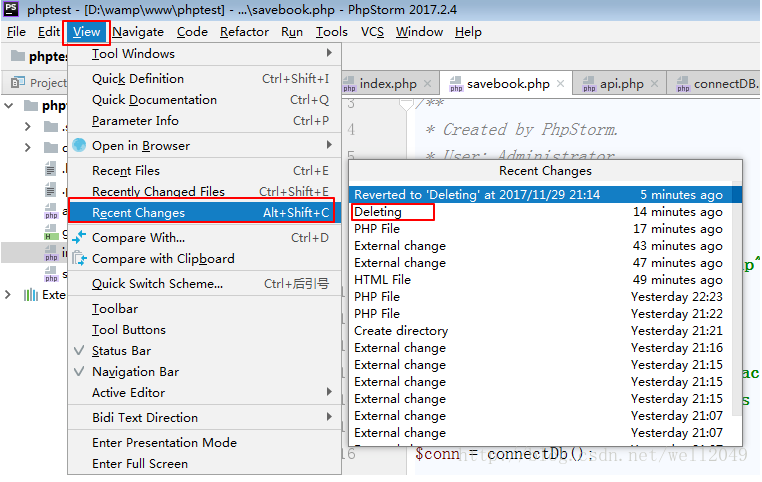The image size is (762, 482).
Task: Open the Edit menu
Action: tap(49, 32)
